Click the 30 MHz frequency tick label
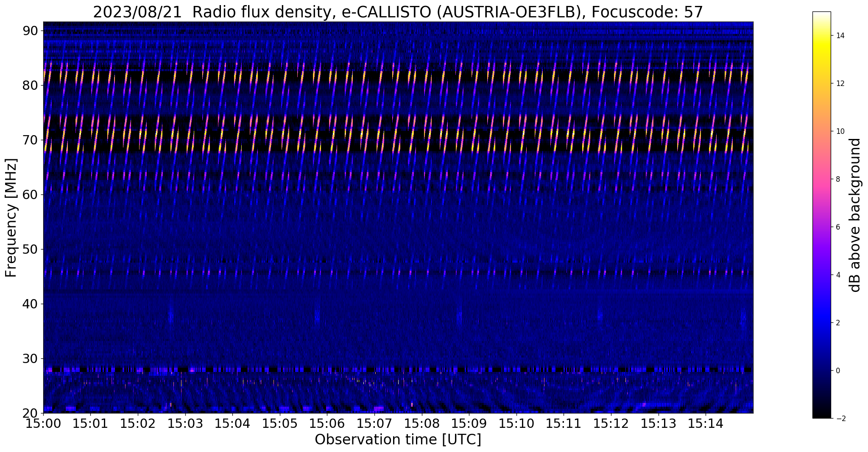The image size is (868, 452). click(31, 358)
